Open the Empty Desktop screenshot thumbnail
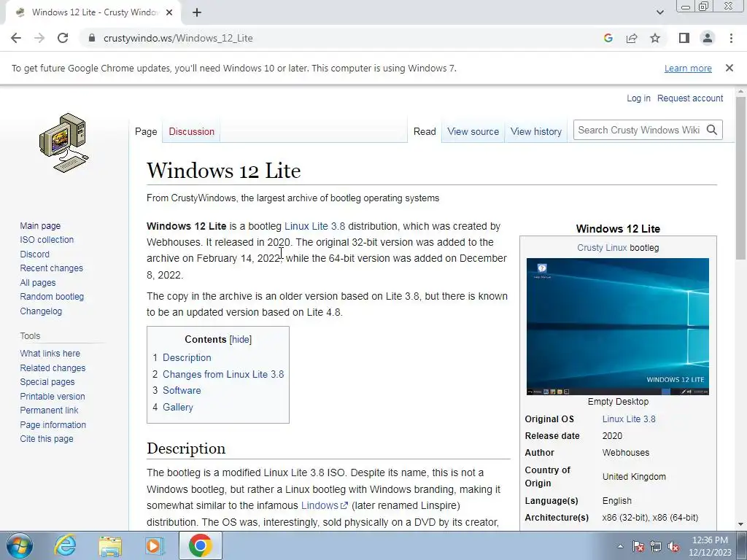 (x=617, y=327)
